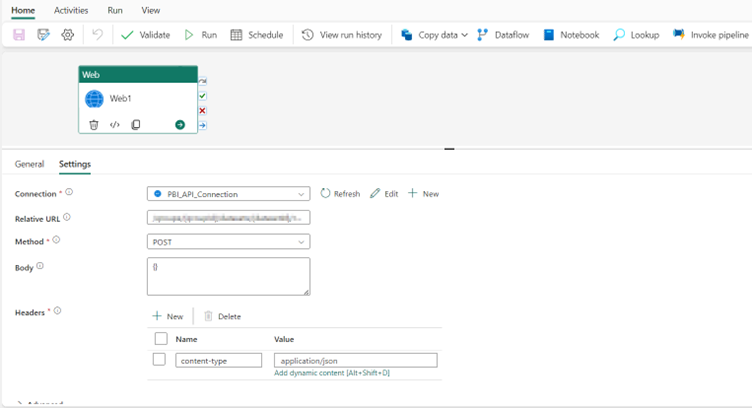Click the Method info icon
The width and height of the screenshot is (752, 408).
(x=56, y=240)
